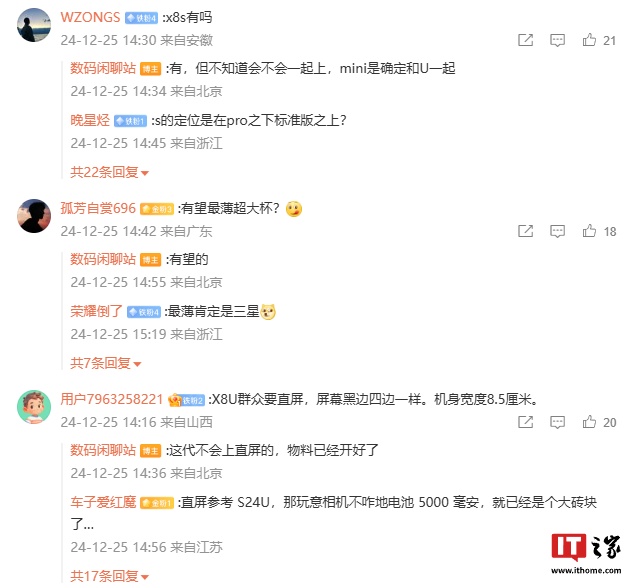This screenshot has height=588, width=632.
Task: Expand 共17条回复 replies
Action: tap(109, 576)
